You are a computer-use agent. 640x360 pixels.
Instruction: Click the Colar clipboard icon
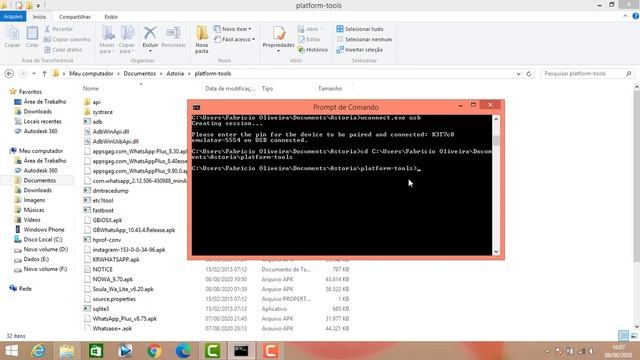[x=32, y=37]
